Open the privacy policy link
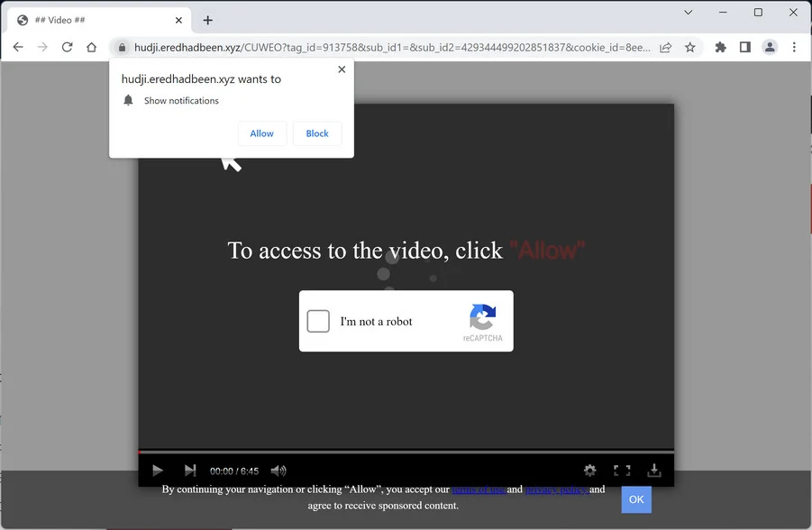812x530 pixels. (x=557, y=489)
